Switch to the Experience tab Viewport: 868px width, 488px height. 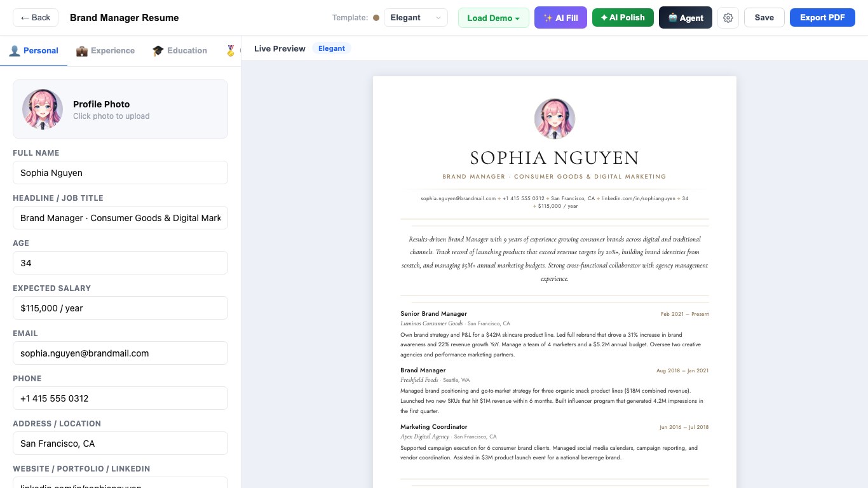tap(105, 51)
